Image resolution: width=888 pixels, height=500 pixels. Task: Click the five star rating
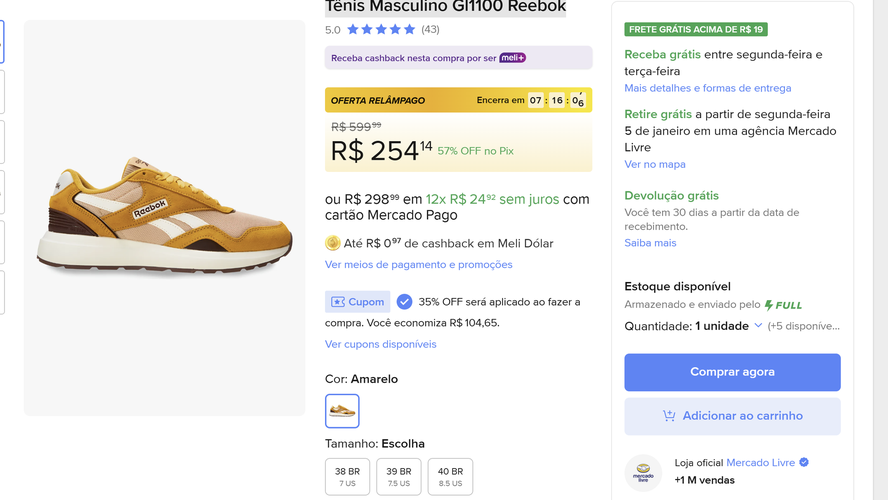pyautogui.click(x=381, y=29)
